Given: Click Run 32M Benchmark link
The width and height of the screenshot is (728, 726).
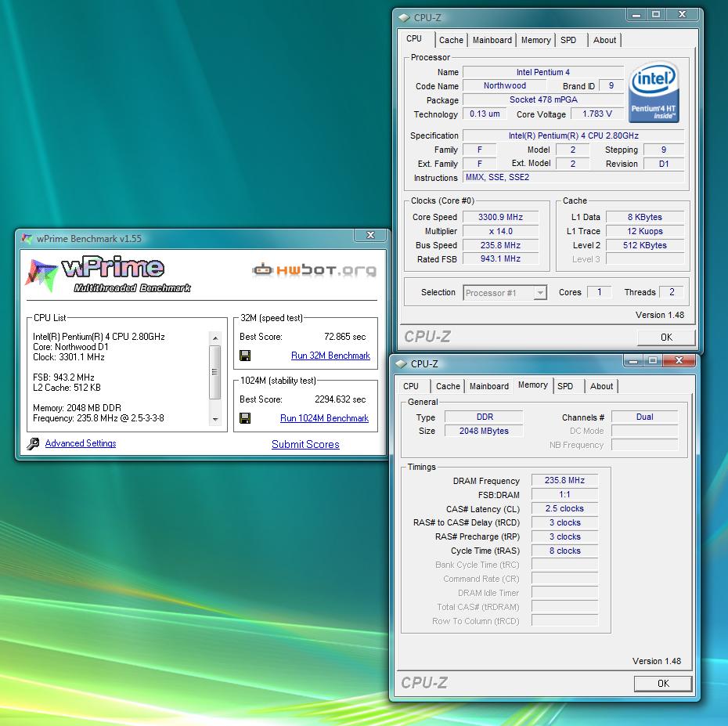Looking at the screenshot, I should click(330, 356).
